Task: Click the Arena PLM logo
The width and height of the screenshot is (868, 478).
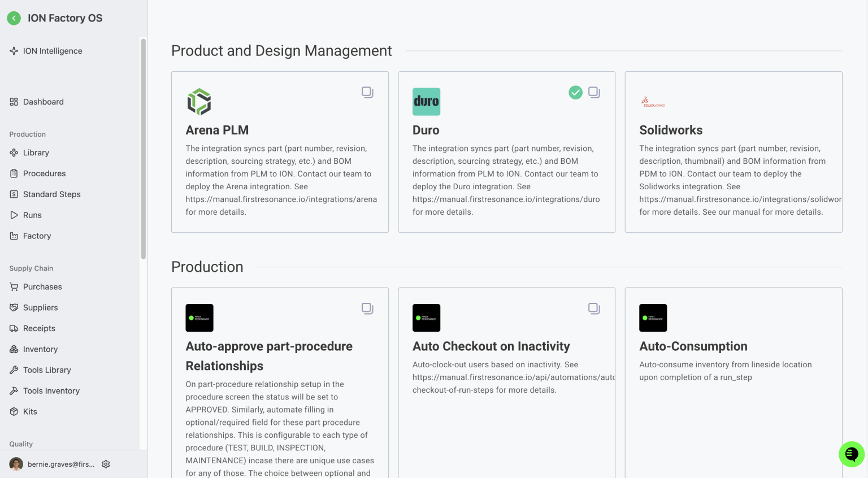Action: click(199, 102)
